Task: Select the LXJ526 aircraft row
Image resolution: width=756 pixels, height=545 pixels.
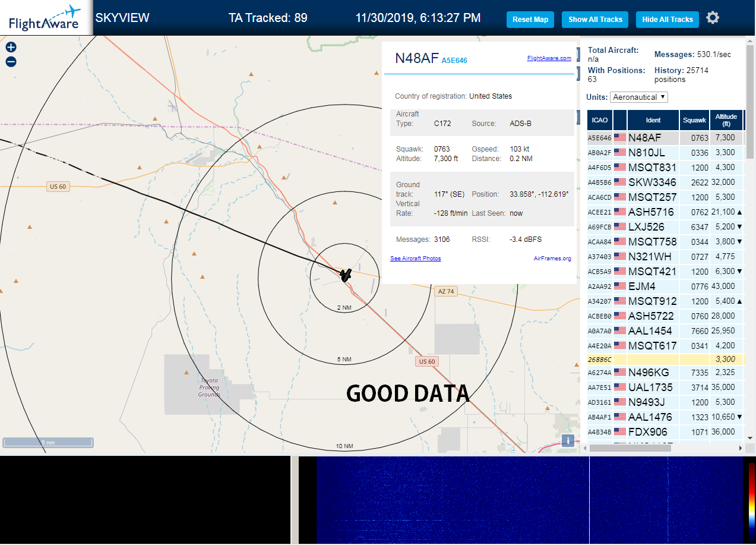Action: pyautogui.click(x=665, y=227)
